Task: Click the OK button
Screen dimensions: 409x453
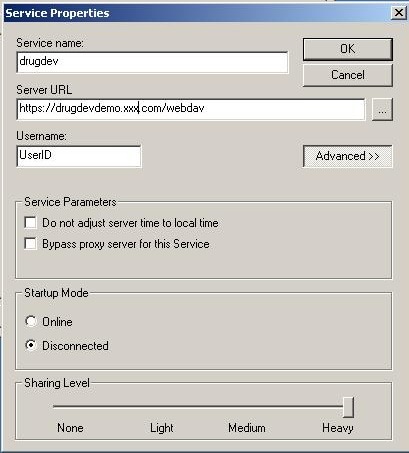Action: click(348, 49)
